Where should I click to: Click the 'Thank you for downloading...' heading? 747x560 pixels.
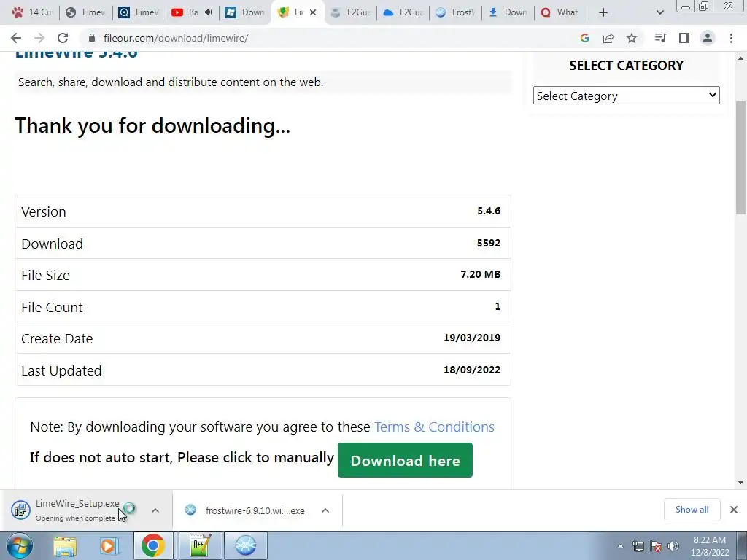(x=152, y=125)
